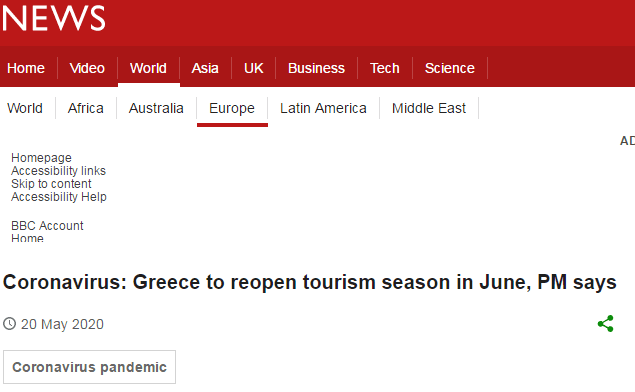Viewport: 635px width, 392px height.
Task: Open the Accessibility Help link
Action: pyautogui.click(x=59, y=197)
